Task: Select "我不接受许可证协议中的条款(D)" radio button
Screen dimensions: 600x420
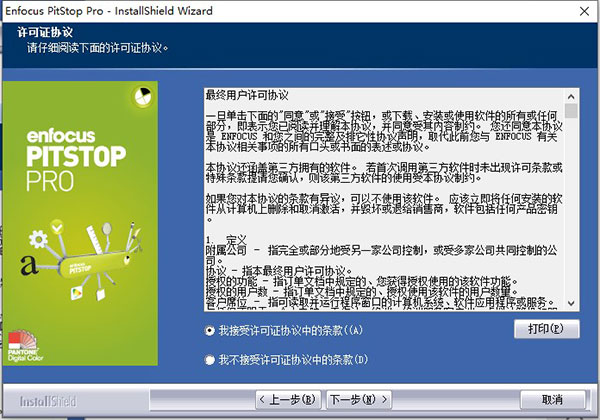Action: pos(210,360)
